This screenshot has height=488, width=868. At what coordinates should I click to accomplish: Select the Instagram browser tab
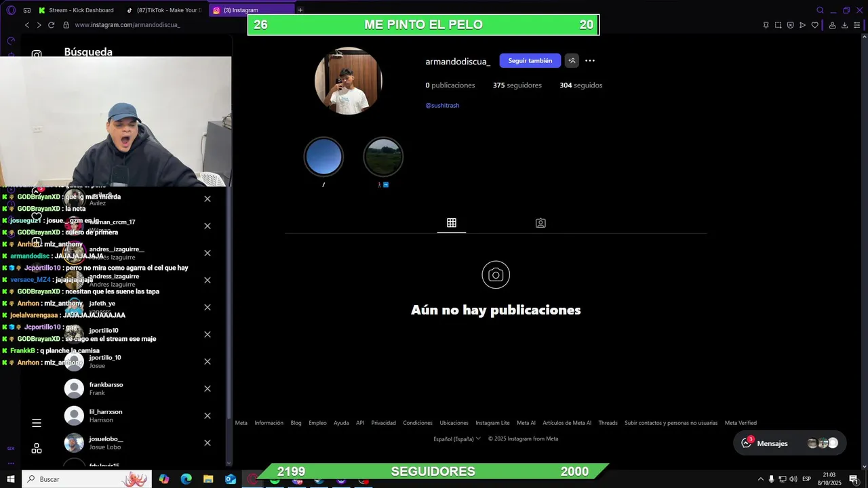[252, 10]
